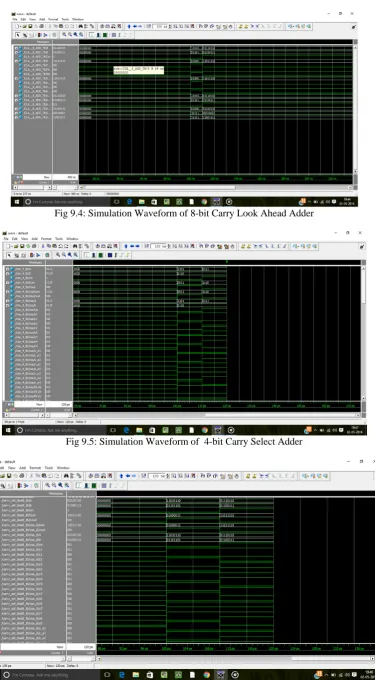Expand topmost signal in Carry Select Adder signal list

coord(7,269)
